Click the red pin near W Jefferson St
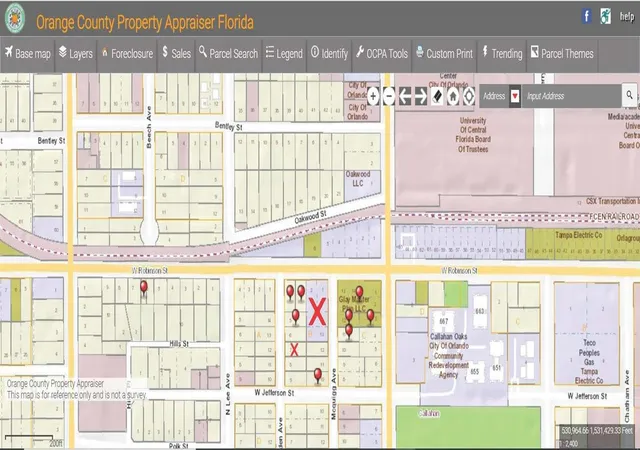The height and width of the screenshot is (450, 640). [318, 376]
